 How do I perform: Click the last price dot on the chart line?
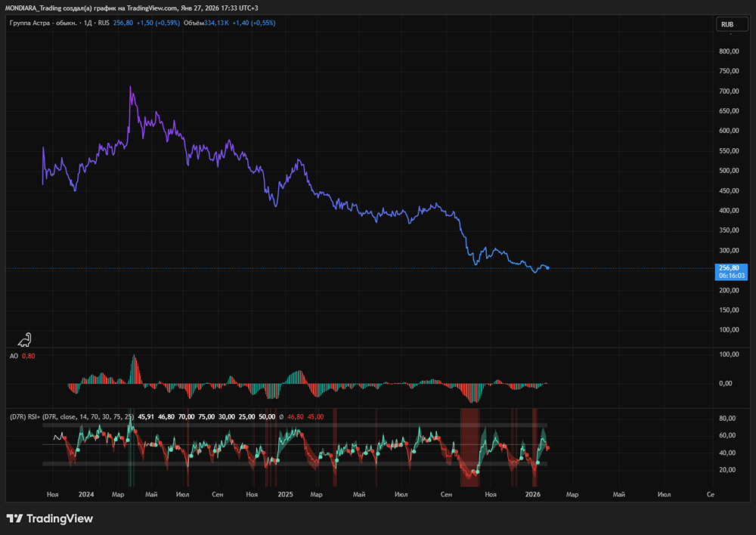point(547,267)
